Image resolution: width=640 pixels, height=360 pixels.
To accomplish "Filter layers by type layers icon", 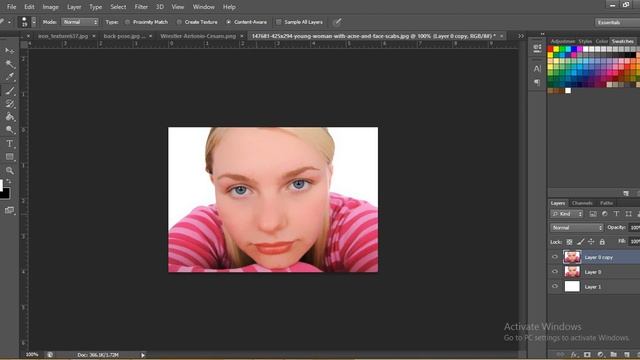I will (x=616, y=214).
